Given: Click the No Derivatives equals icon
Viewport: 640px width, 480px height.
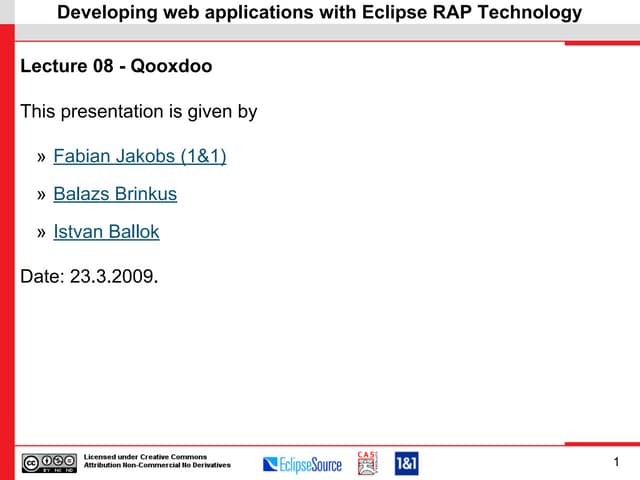Looking at the screenshot, I should point(68,462).
